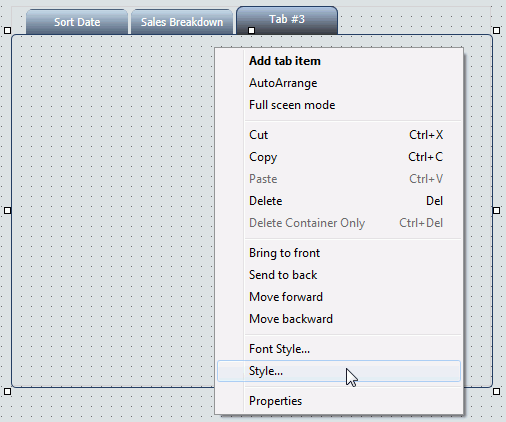Select 'Bring to front' option
This screenshot has height=422, width=506.
[339, 253]
